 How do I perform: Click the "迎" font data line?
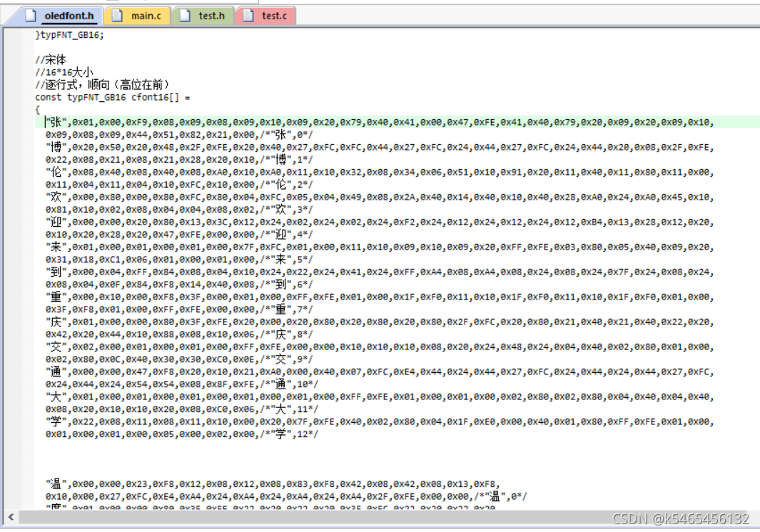(380, 222)
